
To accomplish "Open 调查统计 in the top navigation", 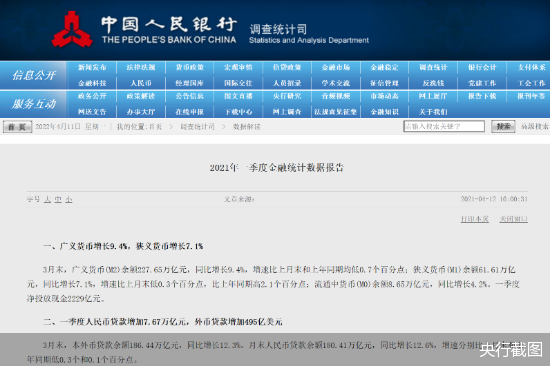I will click(x=433, y=67).
